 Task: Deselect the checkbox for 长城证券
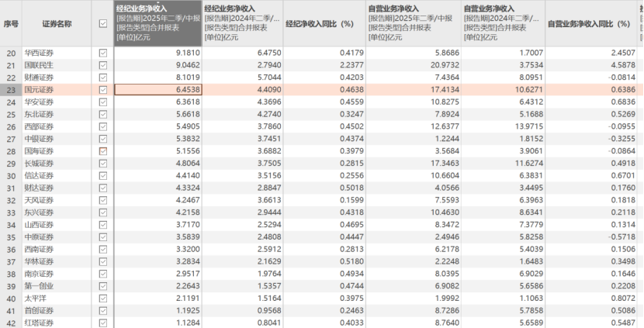(103, 164)
